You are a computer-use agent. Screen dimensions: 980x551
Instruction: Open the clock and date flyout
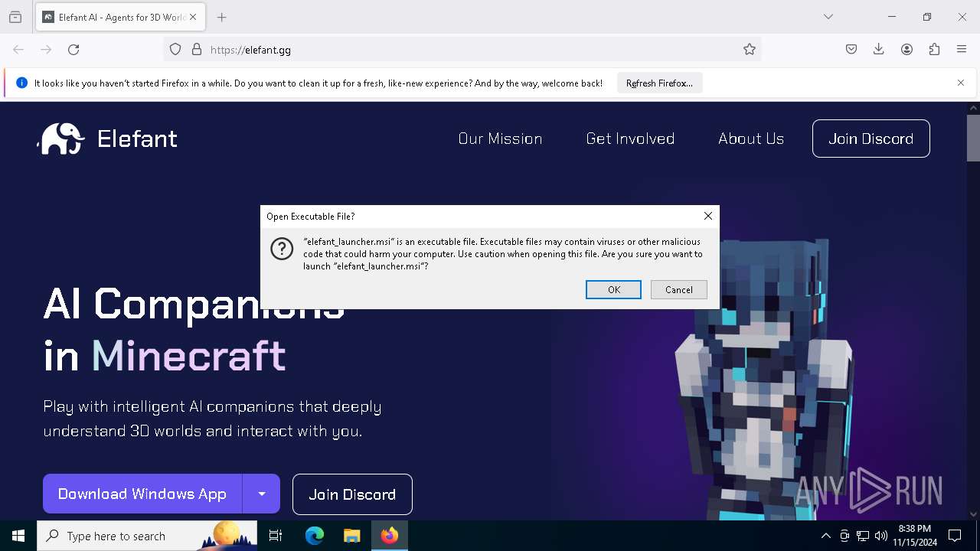[914, 536]
